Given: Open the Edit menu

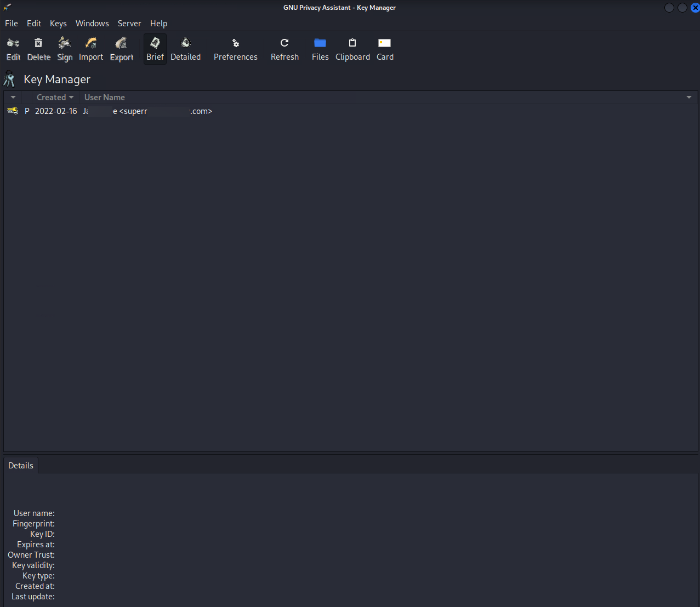Looking at the screenshot, I should 34,24.
